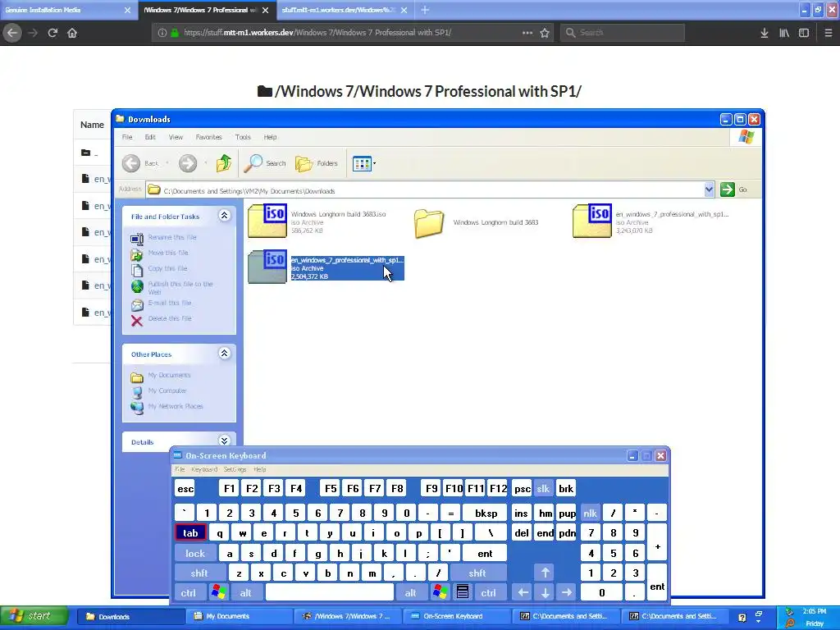This screenshot has height=630, width=840.
Task: Open a new Firefox tab
Action: point(425,10)
